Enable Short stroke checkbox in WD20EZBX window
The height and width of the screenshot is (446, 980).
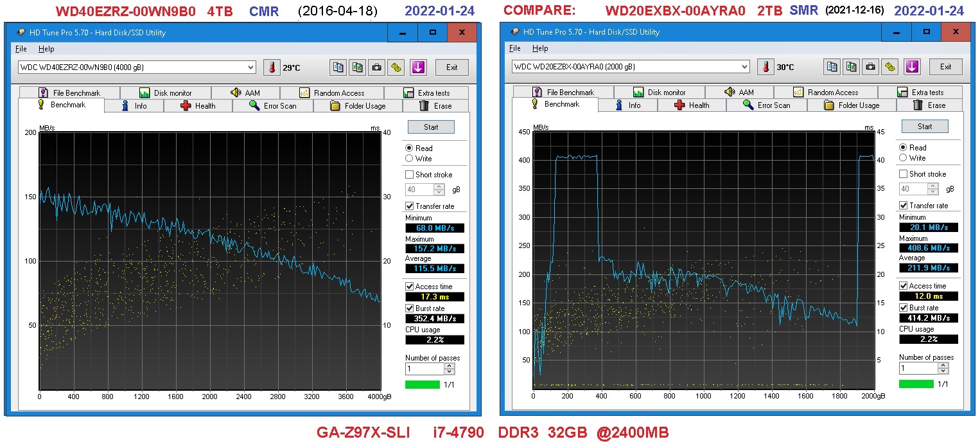pyautogui.click(x=903, y=174)
